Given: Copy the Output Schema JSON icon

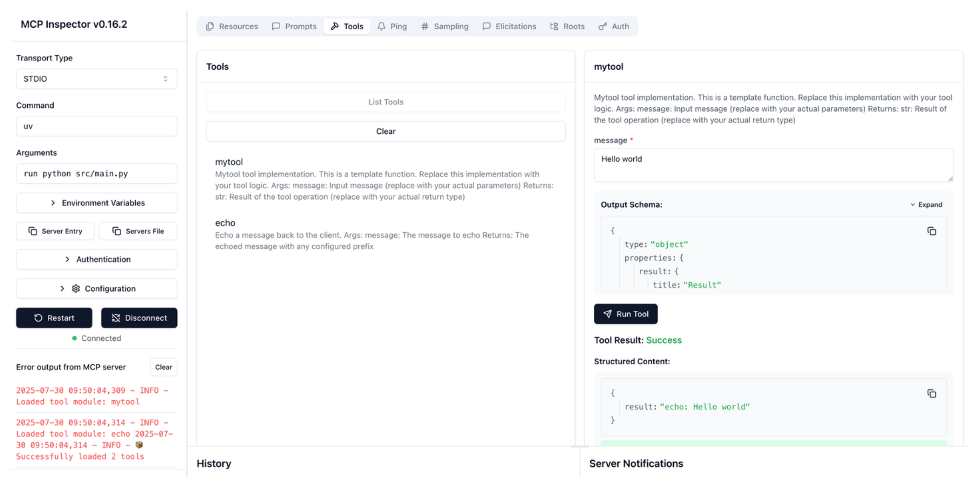Looking at the screenshot, I should 931,231.
